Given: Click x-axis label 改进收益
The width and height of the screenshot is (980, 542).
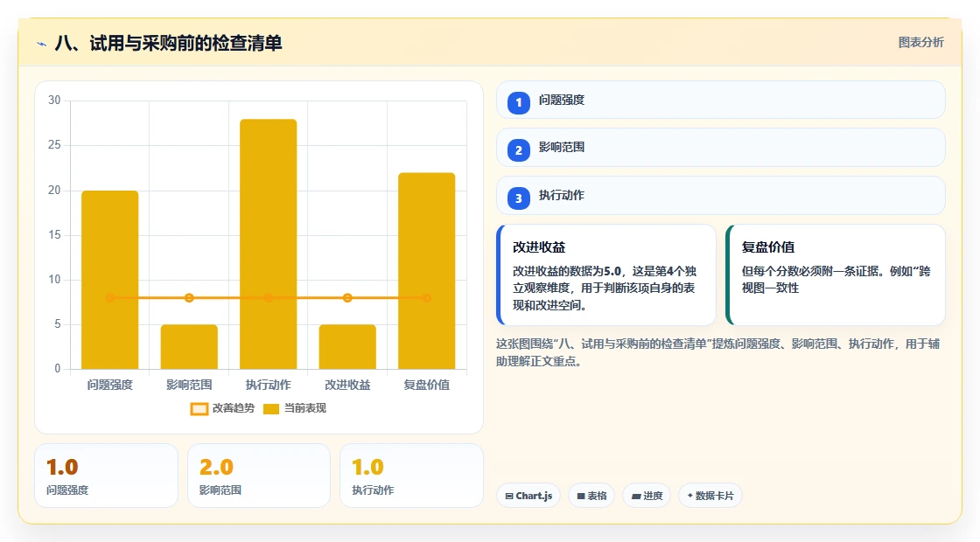Looking at the screenshot, I should coord(347,385).
